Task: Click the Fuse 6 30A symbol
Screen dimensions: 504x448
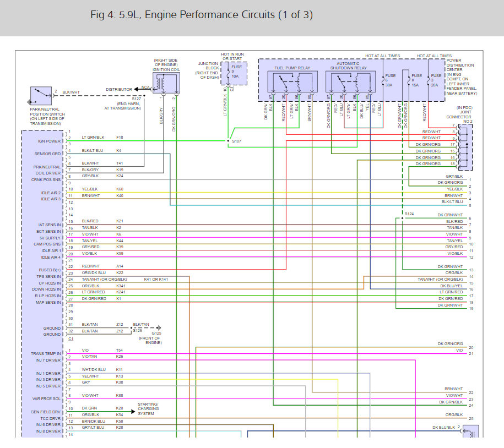Action: [x=383, y=80]
